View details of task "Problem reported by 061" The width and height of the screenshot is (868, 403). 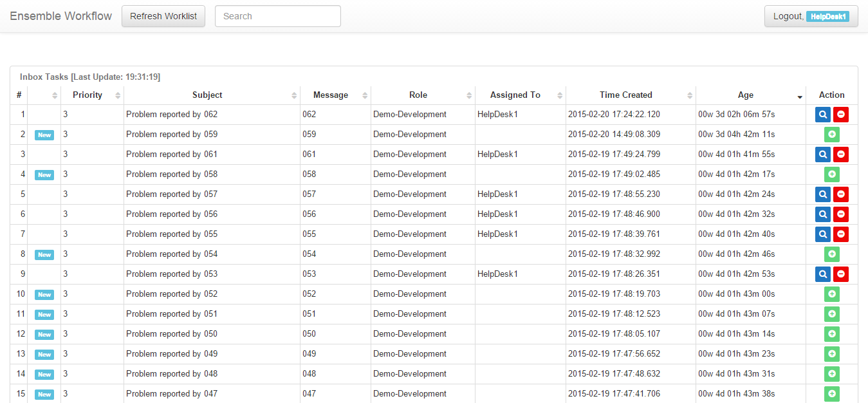(822, 154)
